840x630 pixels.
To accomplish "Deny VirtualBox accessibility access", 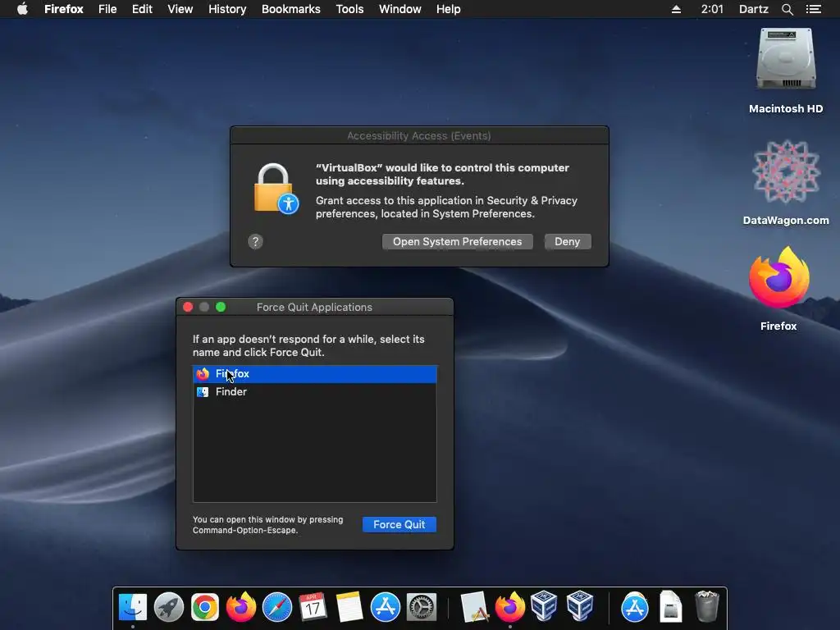I will (568, 242).
